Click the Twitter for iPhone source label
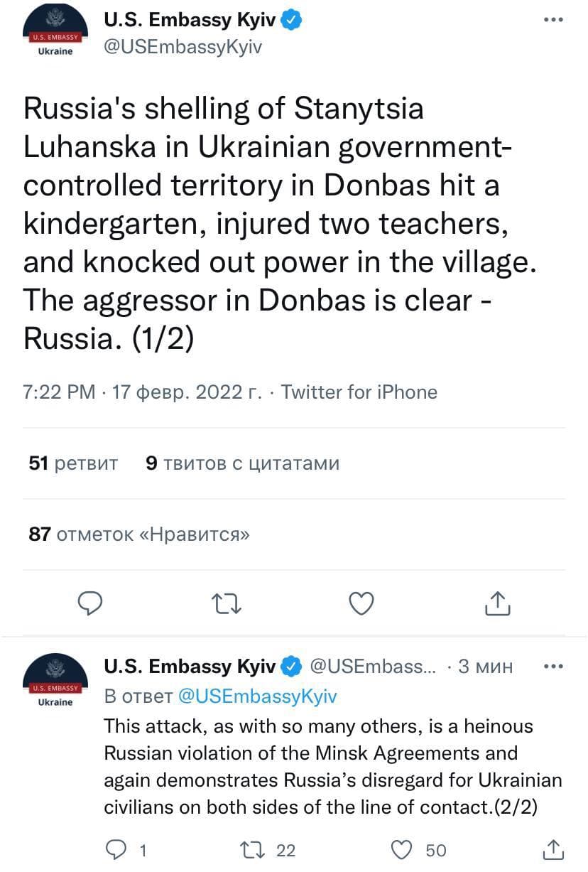The image size is (588, 872). click(x=359, y=392)
